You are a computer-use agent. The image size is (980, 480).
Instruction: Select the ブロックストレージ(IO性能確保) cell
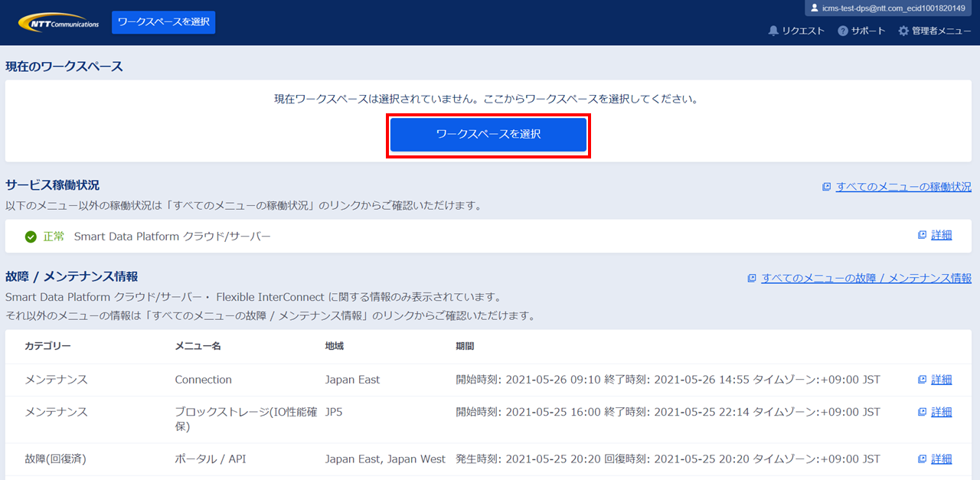click(246, 419)
